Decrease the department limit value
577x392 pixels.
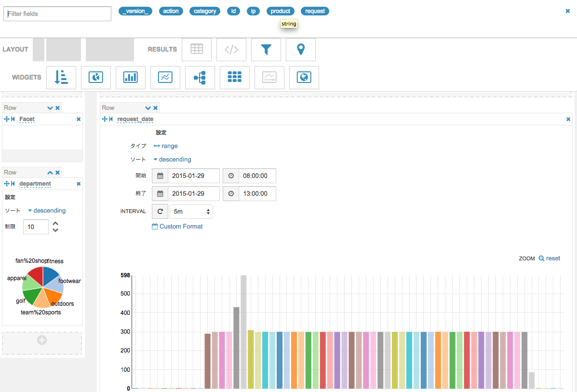click(x=55, y=230)
